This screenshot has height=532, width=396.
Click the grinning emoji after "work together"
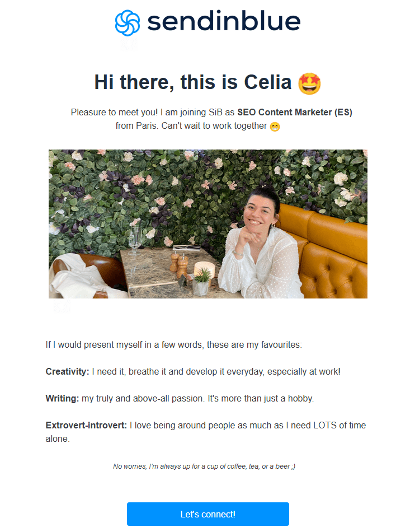coord(275,127)
